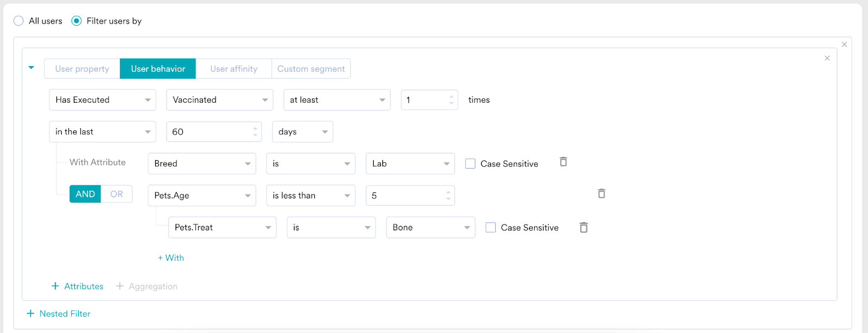This screenshot has width=868, height=333.
Task: Enable Case Sensitive for Pets.Treat
Action: click(490, 228)
